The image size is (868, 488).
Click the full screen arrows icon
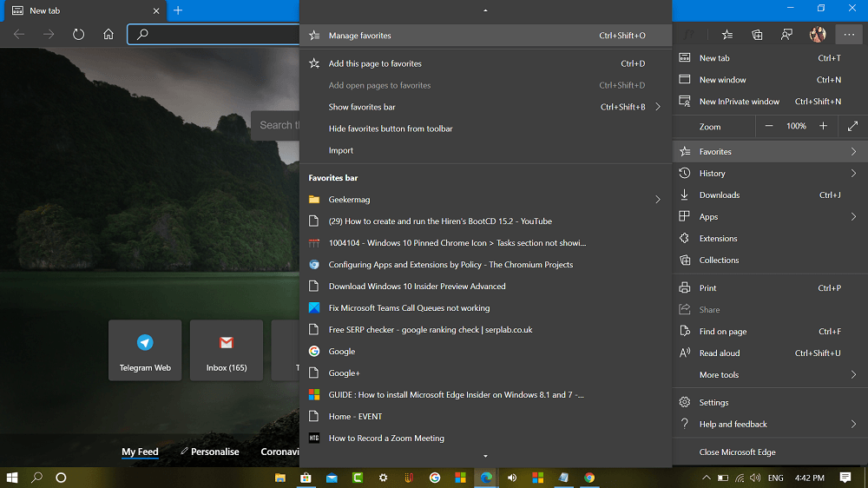pos(852,126)
